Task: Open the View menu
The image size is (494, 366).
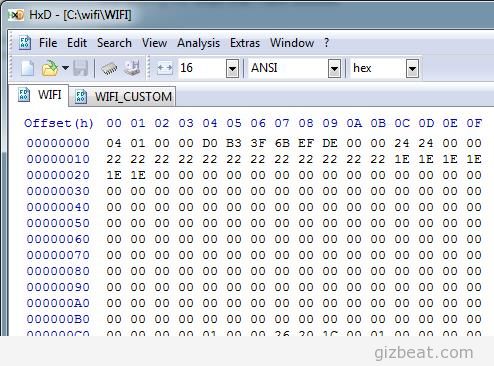Action: click(x=154, y=43)
